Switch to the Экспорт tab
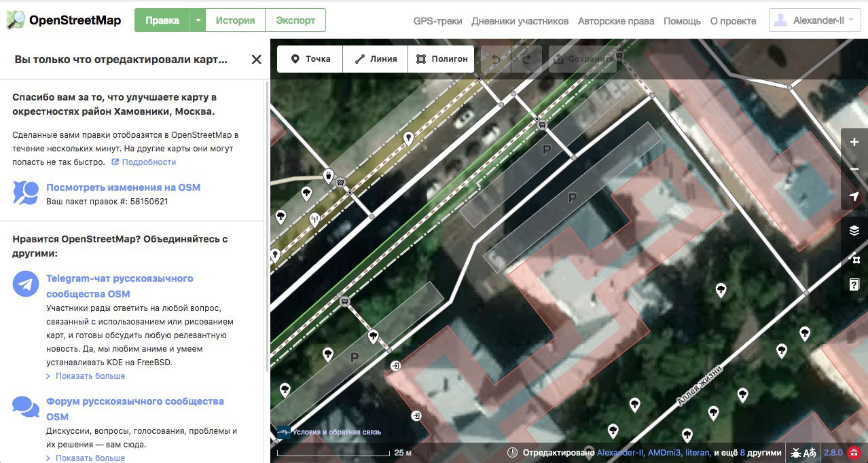This screenshot has width=868, height=463. click(295, 20)
